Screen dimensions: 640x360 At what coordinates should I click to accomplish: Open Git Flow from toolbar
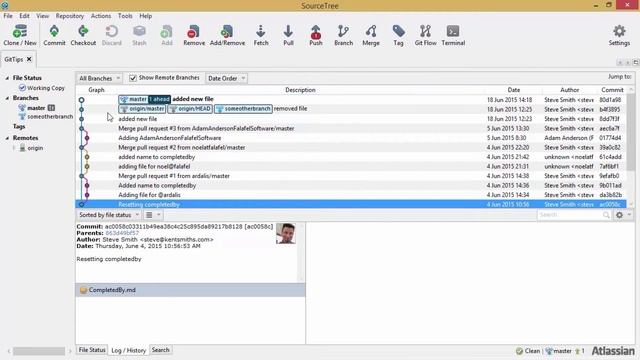[x=425, y=35]
